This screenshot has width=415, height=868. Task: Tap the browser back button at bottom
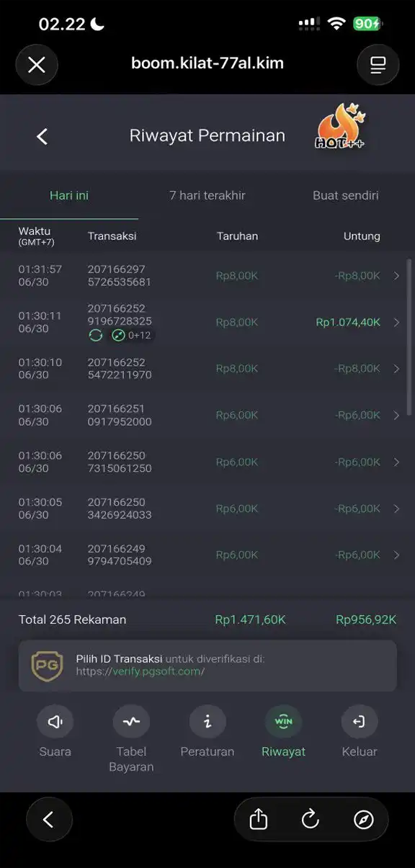[49, 820]
